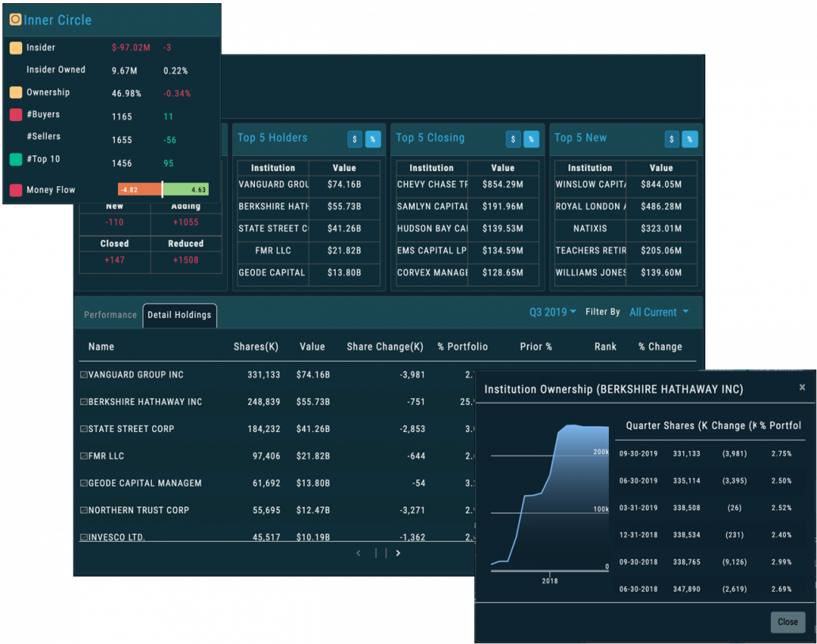
Task: Select WILLIAMS JONES in Top 5 New
Action: pos(591,273)
